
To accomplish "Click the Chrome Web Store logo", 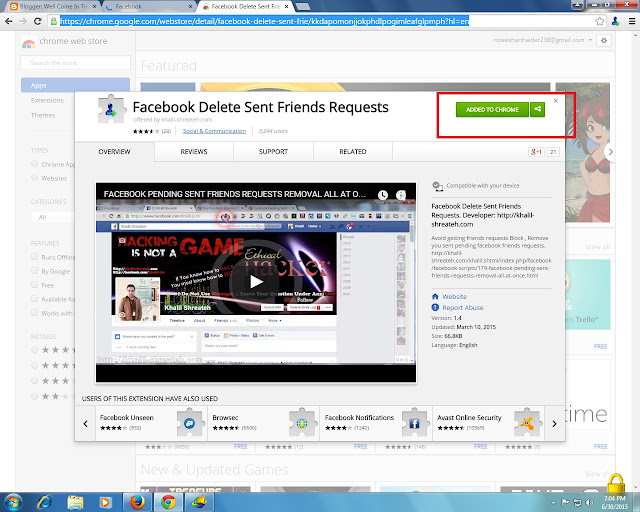I will pos(29,42).
